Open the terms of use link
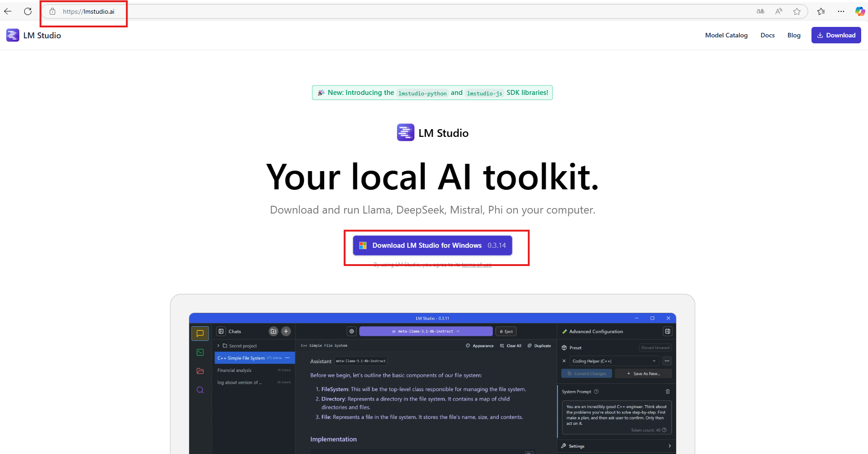 476,265
